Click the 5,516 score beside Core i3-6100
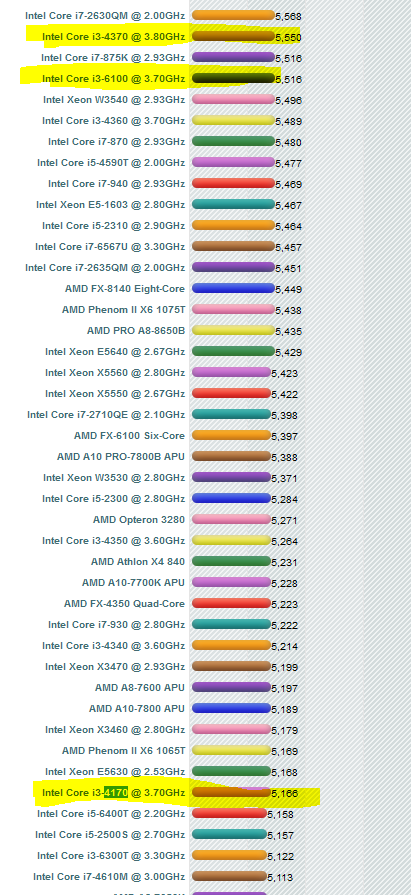This screenshot has height=895, width=411. 288,79
